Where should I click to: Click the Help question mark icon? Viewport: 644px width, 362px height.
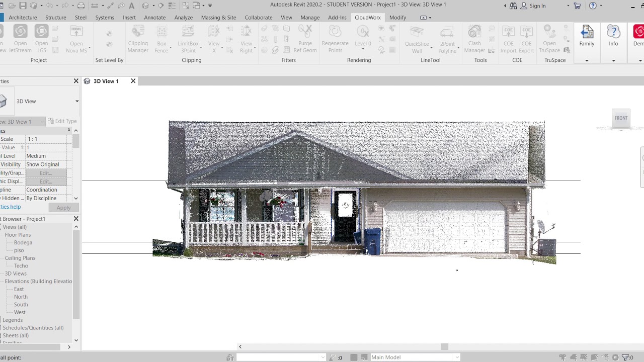click(593, 6)
